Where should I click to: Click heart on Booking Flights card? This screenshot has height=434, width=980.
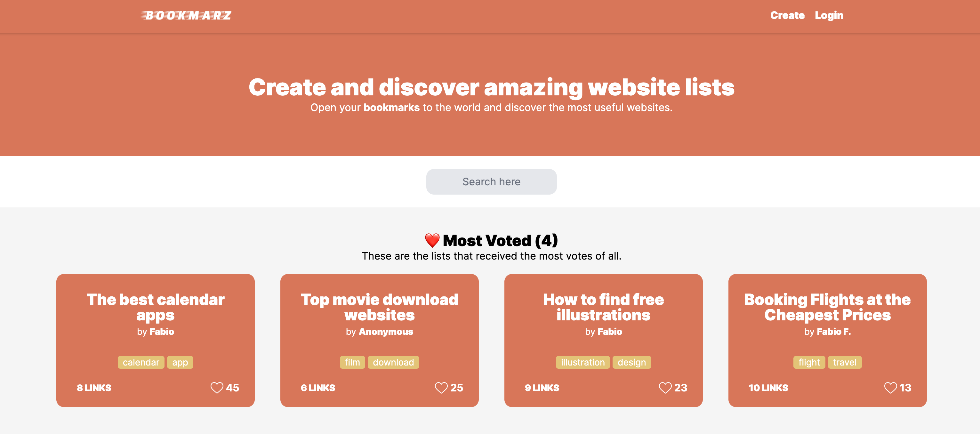(x=890, y=388)
